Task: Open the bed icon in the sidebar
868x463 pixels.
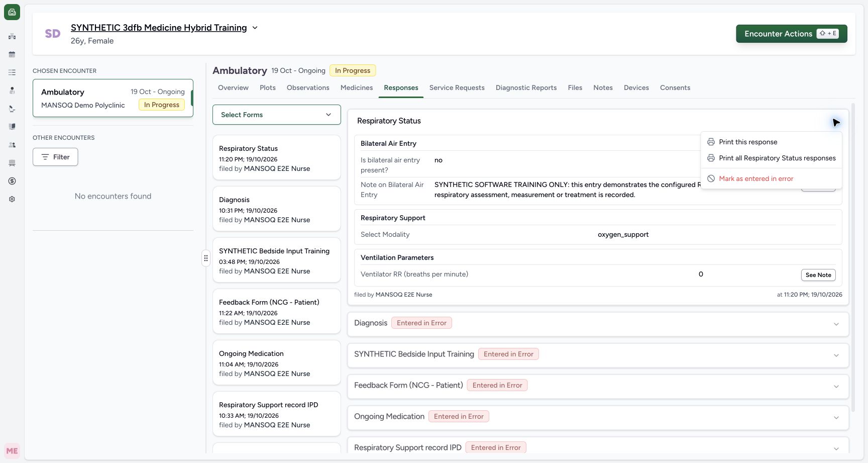Action: 12,163
